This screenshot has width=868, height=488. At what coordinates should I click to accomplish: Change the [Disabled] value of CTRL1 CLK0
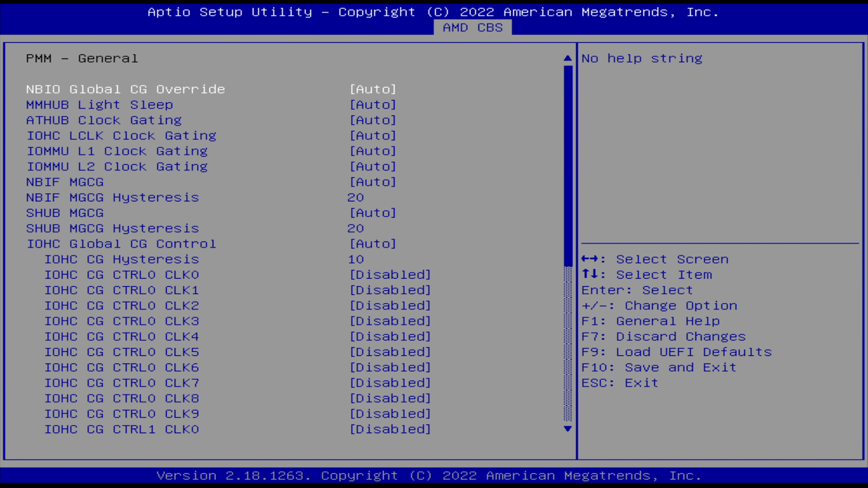(x=390, y=430)
